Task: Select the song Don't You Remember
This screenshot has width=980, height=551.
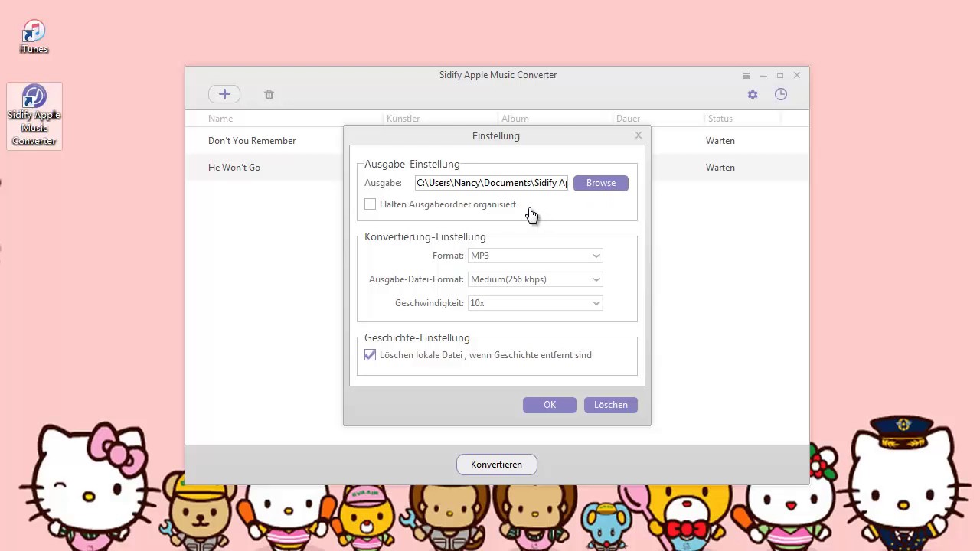Action: [x=252, y=141]
